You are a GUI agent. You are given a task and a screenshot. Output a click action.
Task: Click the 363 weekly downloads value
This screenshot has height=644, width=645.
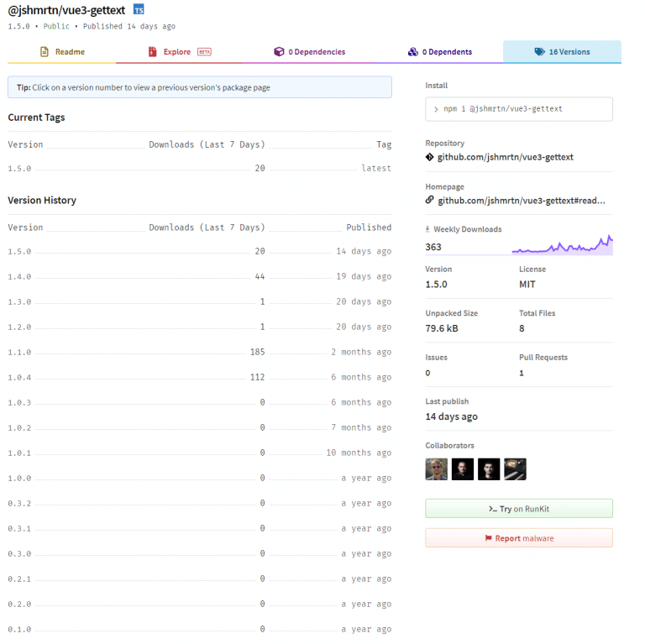click(x=433, y=247)
